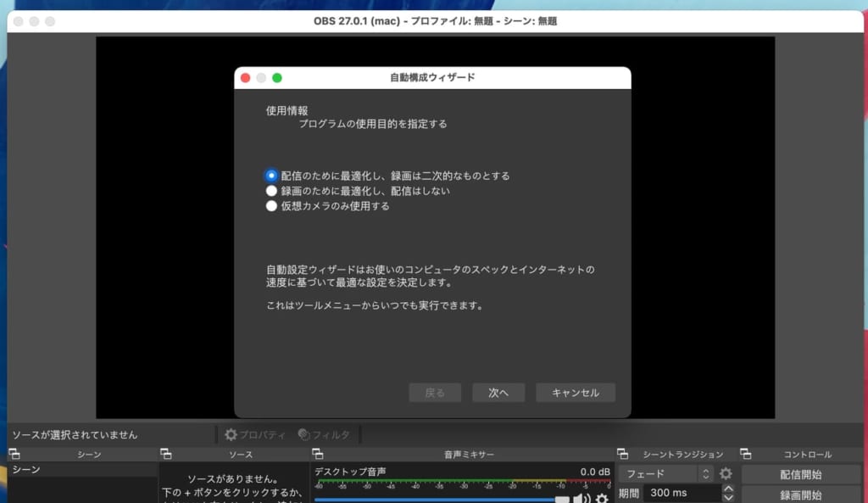Viewport: 868px width, 503px height.
Task: Click the デスクトップ音声 label in mixer
Action: coord(350,472)
